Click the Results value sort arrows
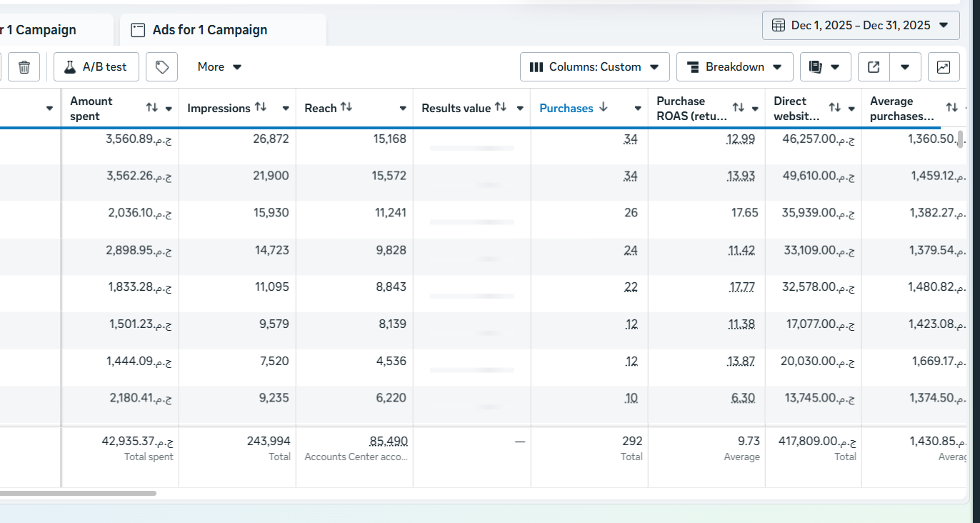Screen dimensions: 980x523 coord(501,108)
